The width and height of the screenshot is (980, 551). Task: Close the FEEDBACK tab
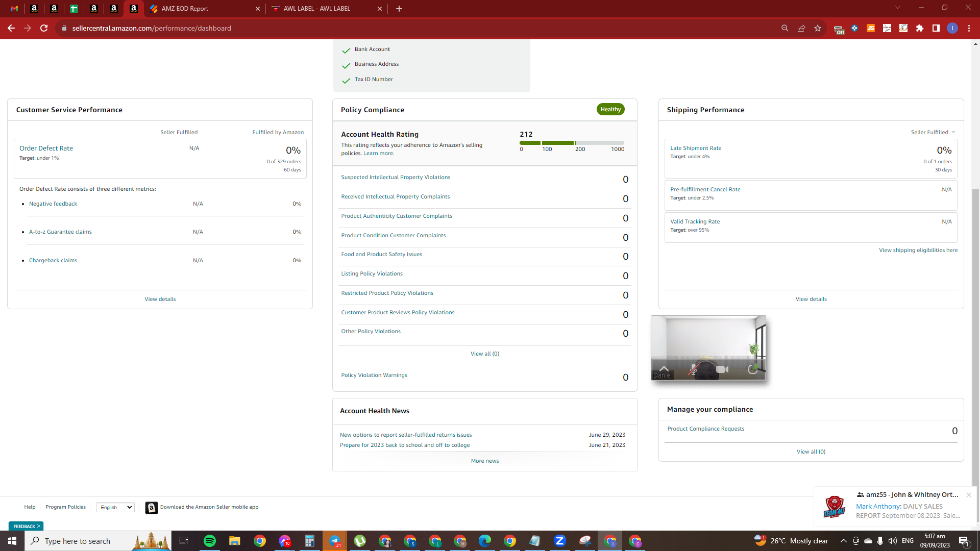(39, 526)
